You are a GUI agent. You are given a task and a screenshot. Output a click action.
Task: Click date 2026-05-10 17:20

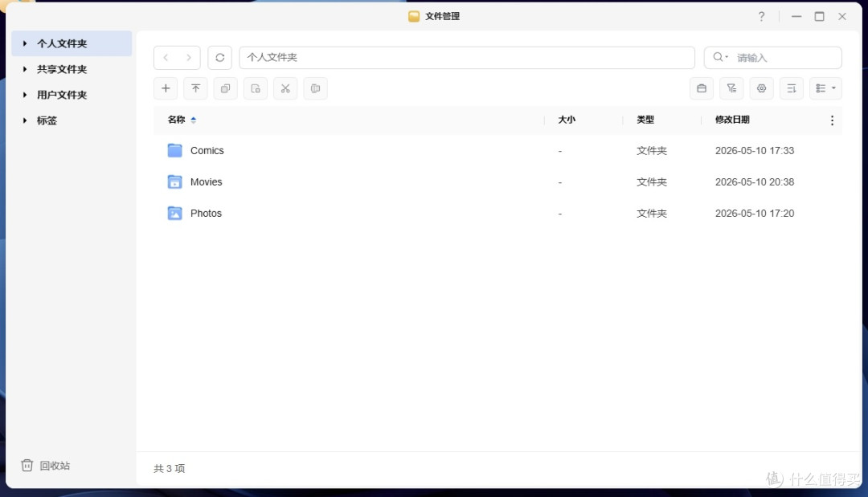click(x=755, y=214)
